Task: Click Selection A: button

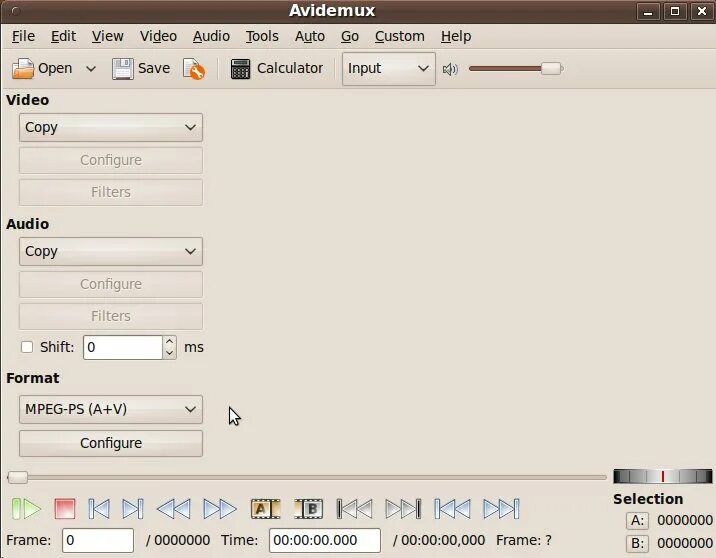Action: click(637, 520)
